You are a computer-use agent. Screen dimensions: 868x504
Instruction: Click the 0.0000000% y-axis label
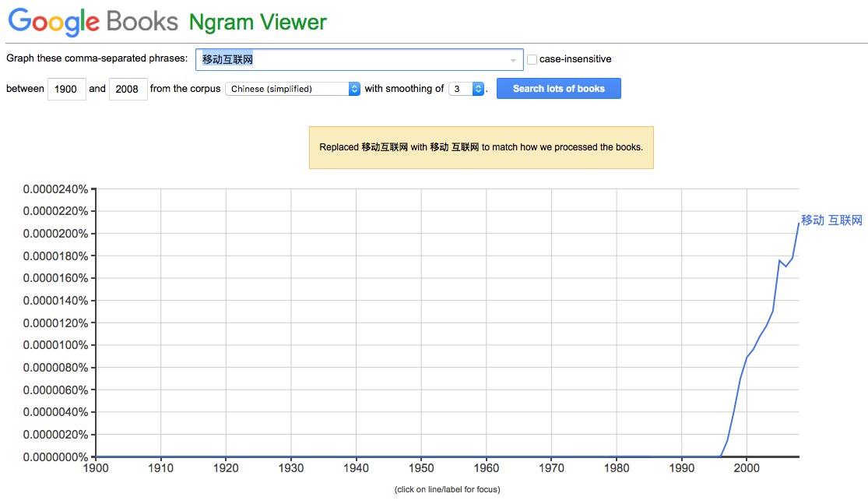(55, 457)
